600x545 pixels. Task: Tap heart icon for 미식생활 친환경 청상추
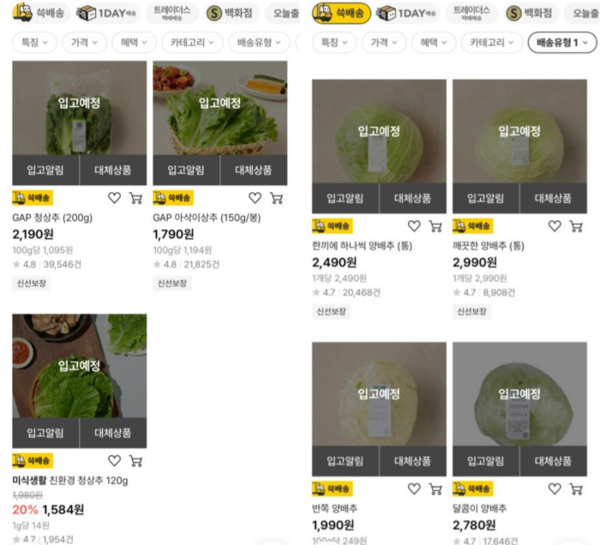click(x=114, y=460)
